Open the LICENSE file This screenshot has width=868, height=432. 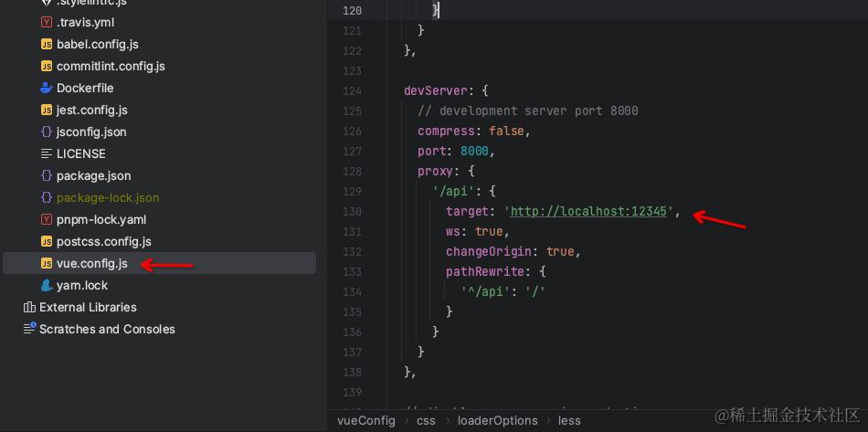click(x=80, y=153)
